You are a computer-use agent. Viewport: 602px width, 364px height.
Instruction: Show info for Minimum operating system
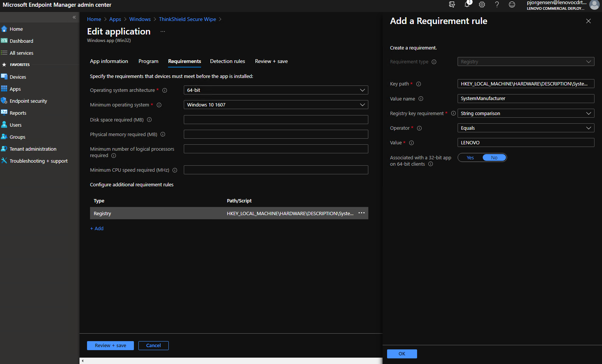159,105
